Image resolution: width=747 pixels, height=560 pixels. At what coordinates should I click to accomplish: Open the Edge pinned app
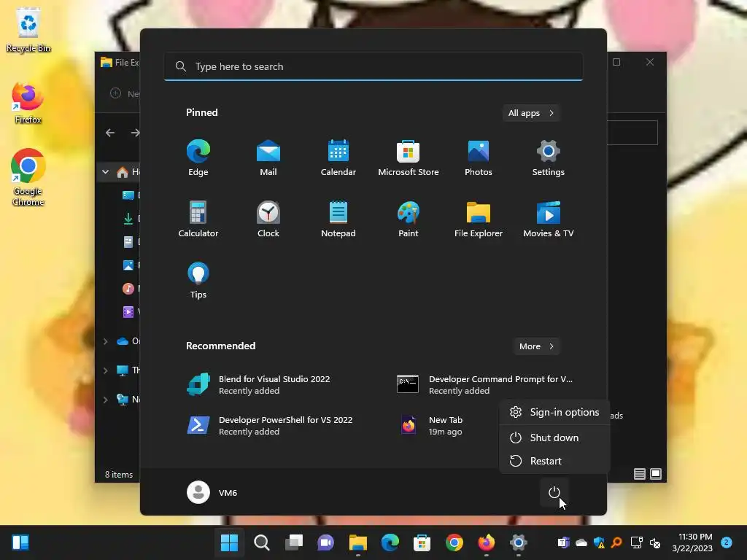[198, 158]
